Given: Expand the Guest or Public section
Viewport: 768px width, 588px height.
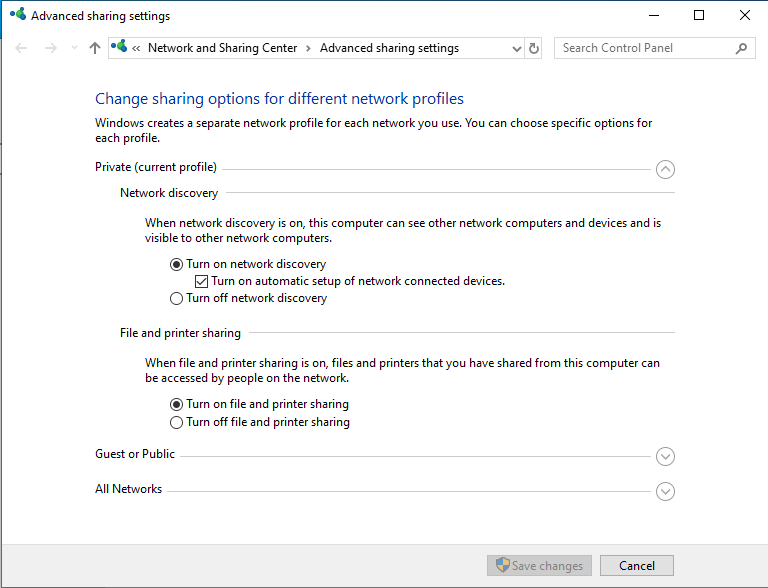Looking at the screenshot, I should click(x=665, y=457).
